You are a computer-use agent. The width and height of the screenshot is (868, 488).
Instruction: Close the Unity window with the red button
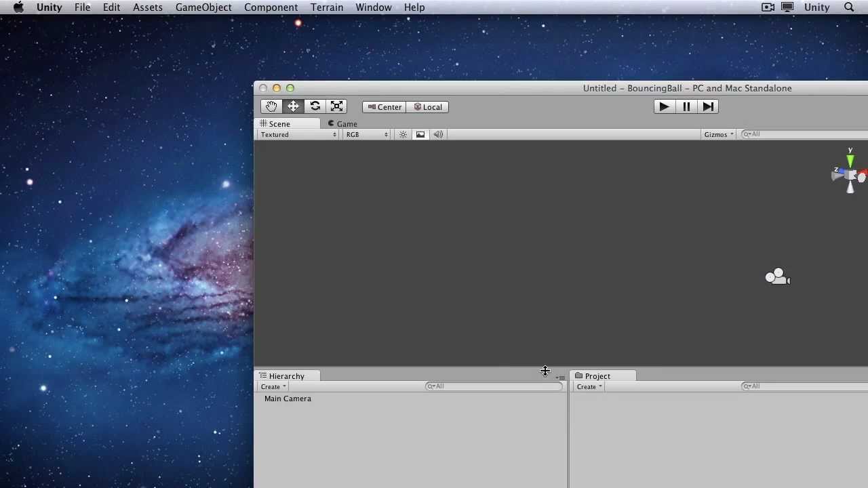point(263,88)
